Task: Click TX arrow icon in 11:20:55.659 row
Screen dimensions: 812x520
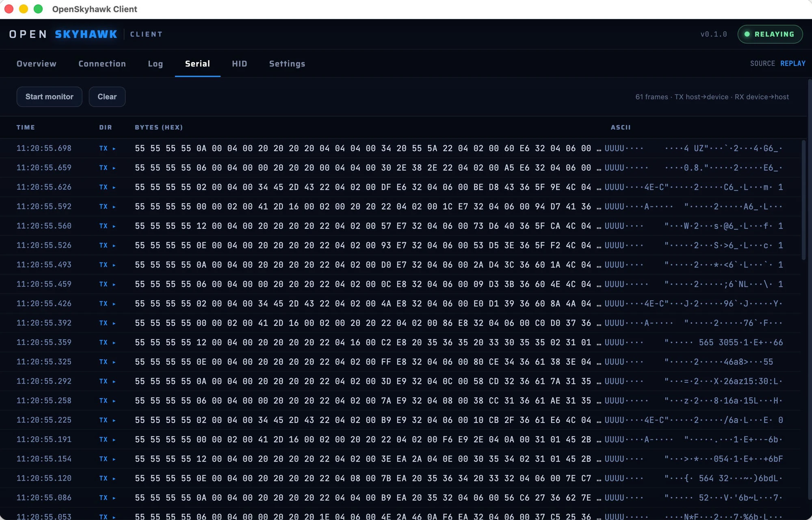Action: coord(114,168)
